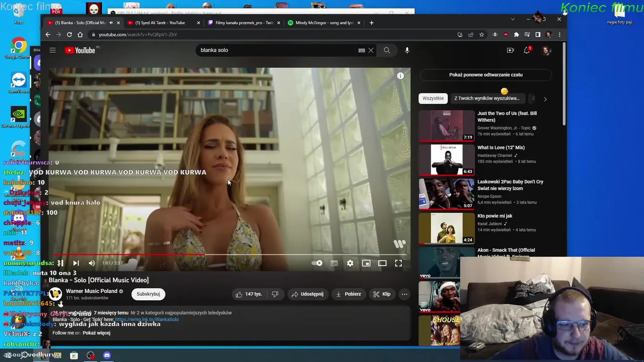
Task: Show more filter chips with right arrow
Action: click(545, 99)
